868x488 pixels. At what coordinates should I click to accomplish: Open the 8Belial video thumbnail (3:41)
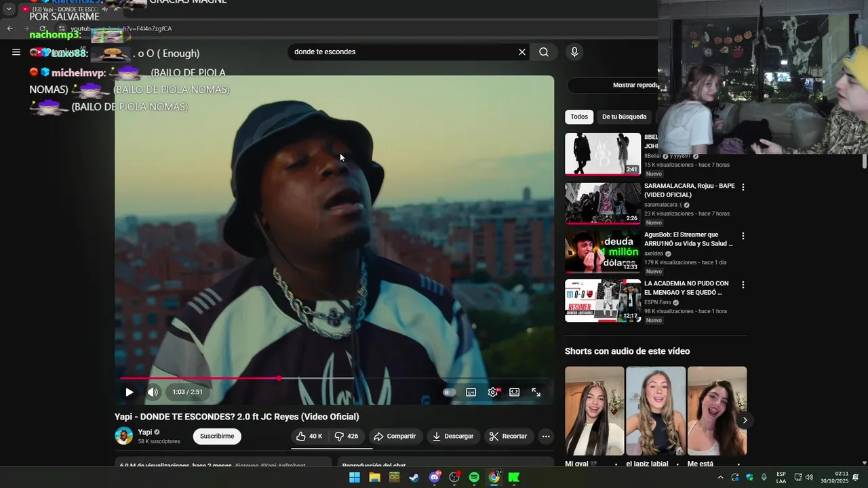(603, 154)
